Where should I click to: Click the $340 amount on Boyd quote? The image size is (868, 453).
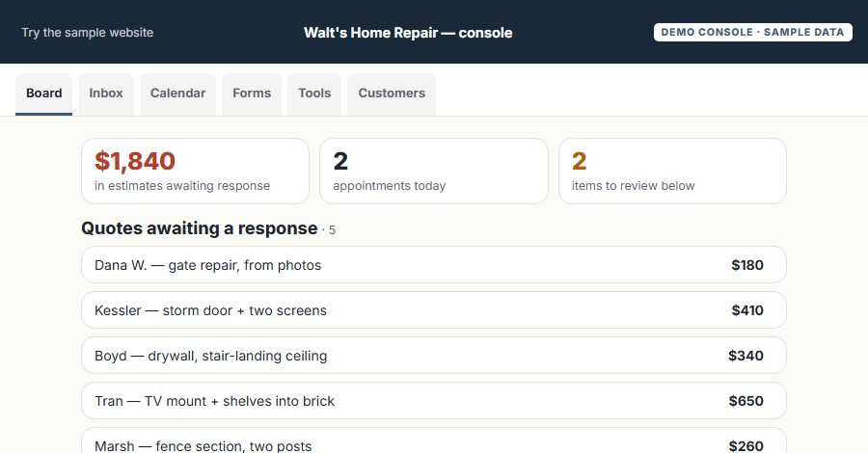(746, 356)
